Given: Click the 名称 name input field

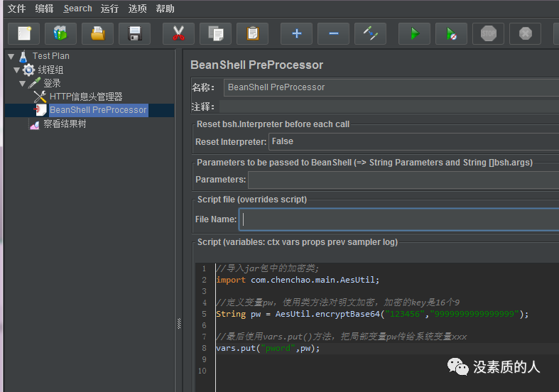Looking at the screenshot, I should click(391, 87).
